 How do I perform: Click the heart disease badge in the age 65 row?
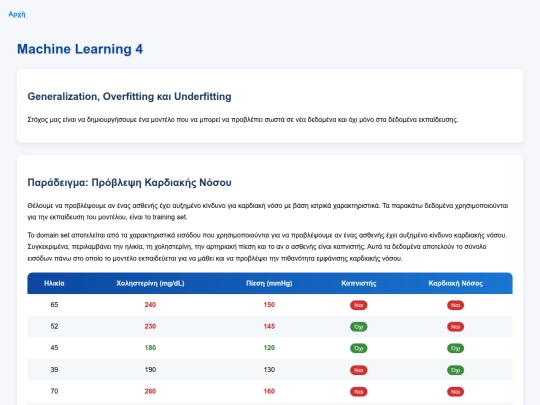pos(455,305)
